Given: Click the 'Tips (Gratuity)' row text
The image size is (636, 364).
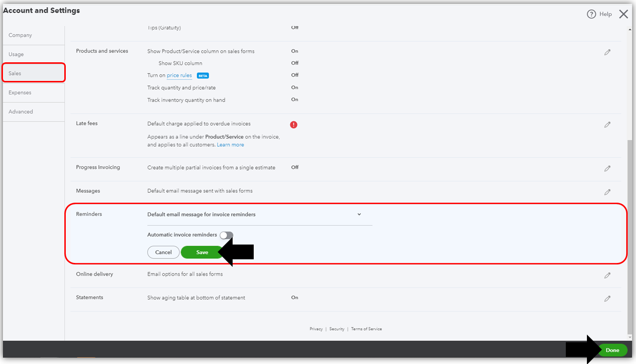Looking at the screenshot, I should (x=164, y=28).
